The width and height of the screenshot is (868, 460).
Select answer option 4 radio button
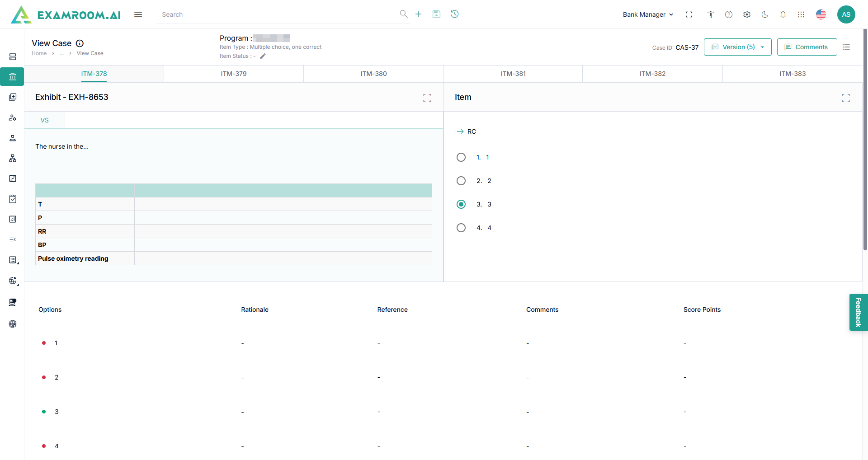pyautogui.click(x=461, y=228)
